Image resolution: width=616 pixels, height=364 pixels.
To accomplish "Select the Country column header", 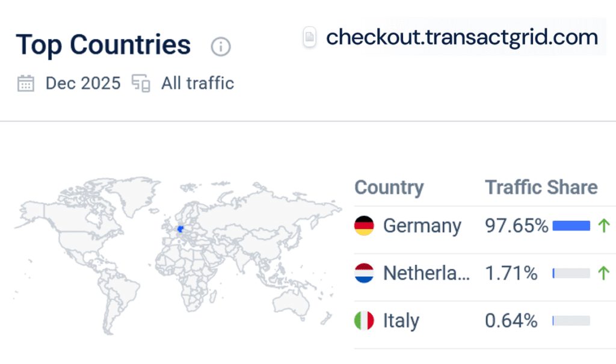I will (x=389, y=187).
